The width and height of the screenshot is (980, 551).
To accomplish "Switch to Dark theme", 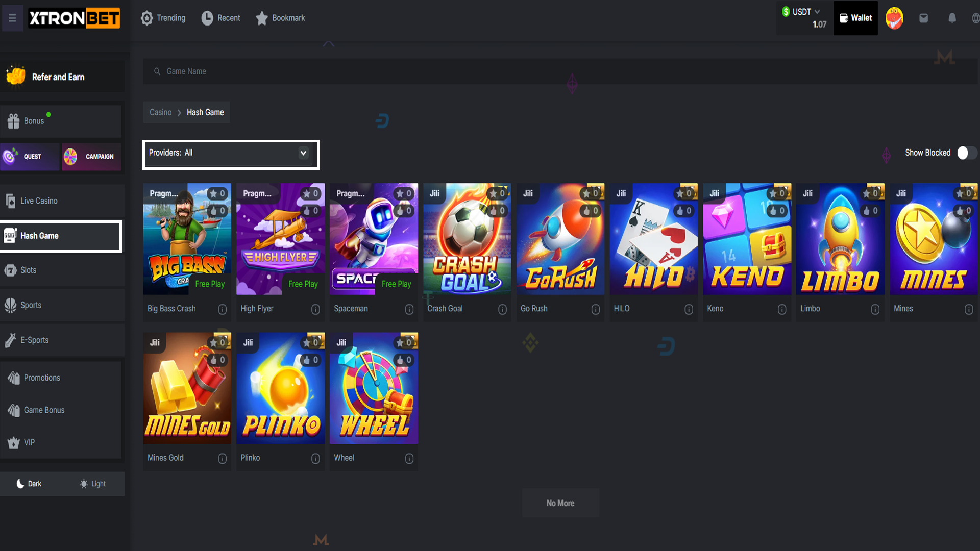I will point(29,484).
